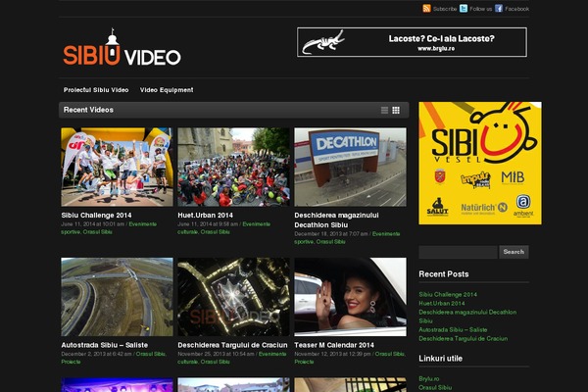Image resolution: width=588 pixels, height=392 pixels.
Task: Open Sibiu Challenge 2014 video thumbnail
Action: click(x=117, y=167)
